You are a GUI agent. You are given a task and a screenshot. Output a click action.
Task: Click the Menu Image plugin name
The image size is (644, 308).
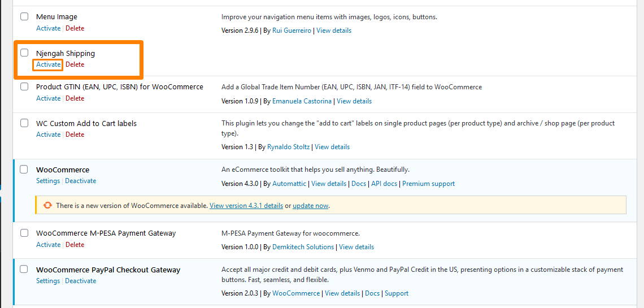click(x=56, y=17)
